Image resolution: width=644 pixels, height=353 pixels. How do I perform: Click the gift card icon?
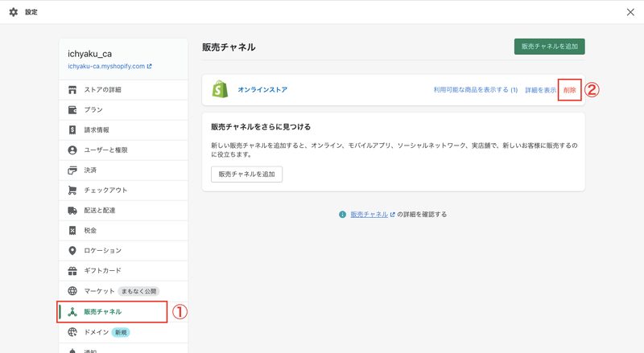72,270
